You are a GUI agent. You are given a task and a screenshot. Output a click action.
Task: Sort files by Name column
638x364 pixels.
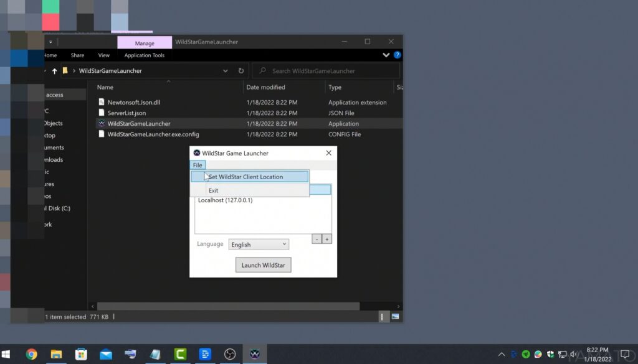[x=105, y=87]
